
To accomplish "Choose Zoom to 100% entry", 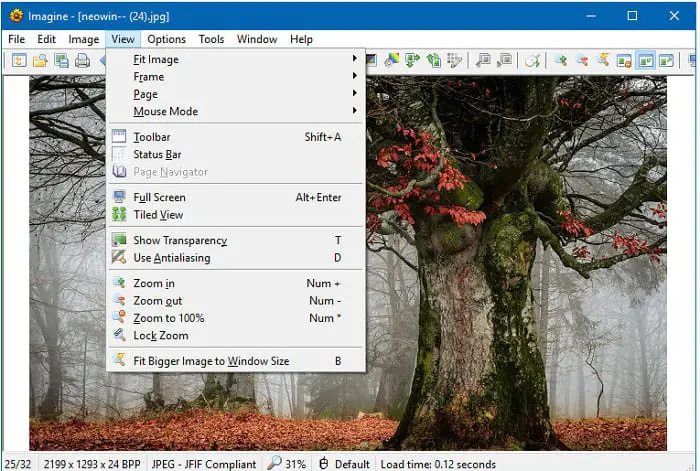I will click(236, 318).
